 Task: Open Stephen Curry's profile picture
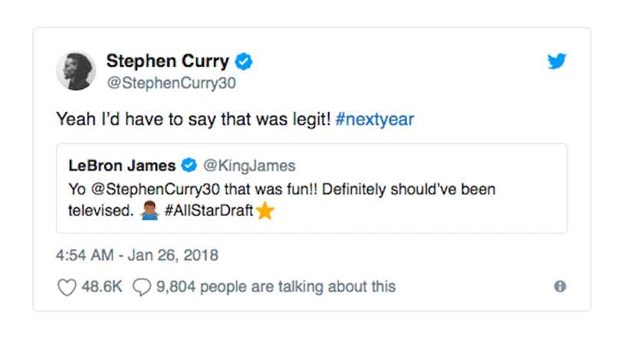[76, 71]
